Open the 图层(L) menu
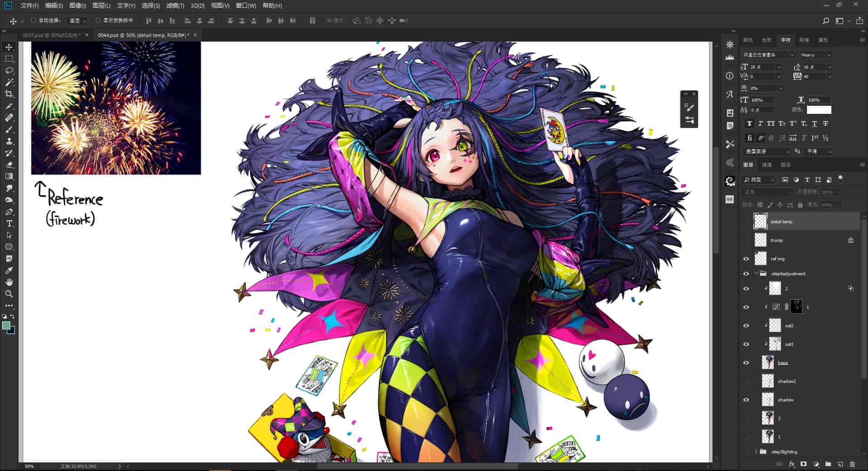This screenshot has height=471, width=868. click(101, 5)
